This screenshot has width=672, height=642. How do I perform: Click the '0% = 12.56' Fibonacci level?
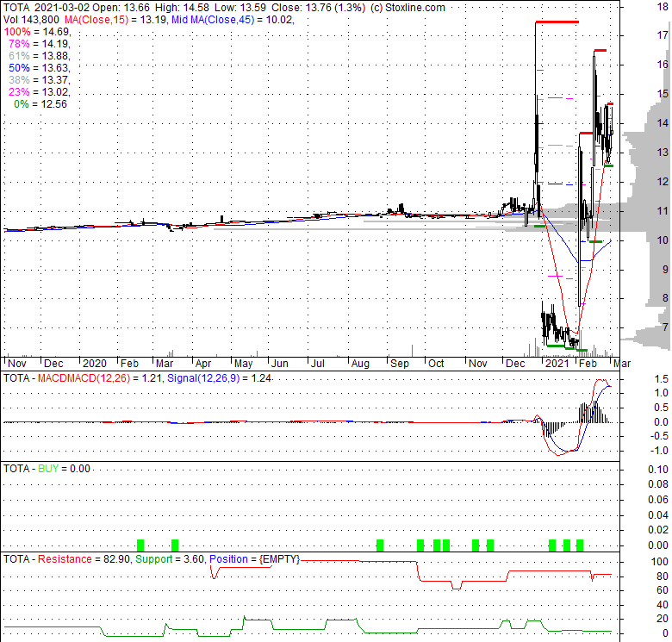tap(40, 104)
